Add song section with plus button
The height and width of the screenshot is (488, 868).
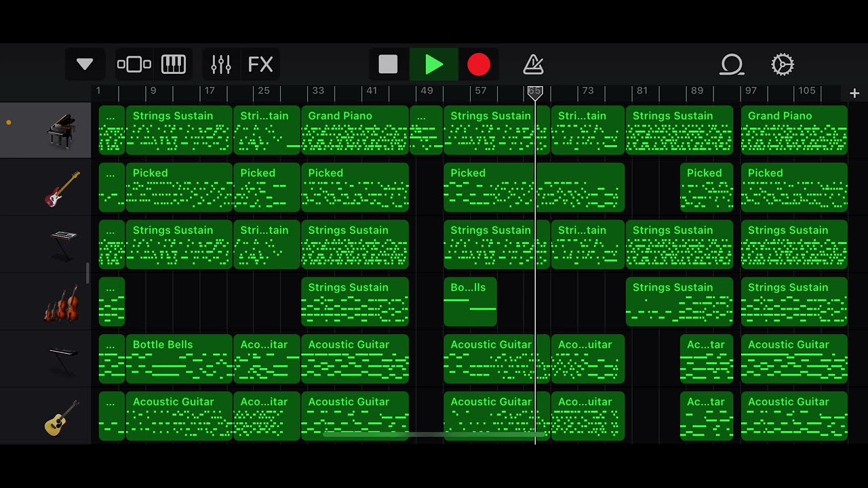[x=854, y=94]
